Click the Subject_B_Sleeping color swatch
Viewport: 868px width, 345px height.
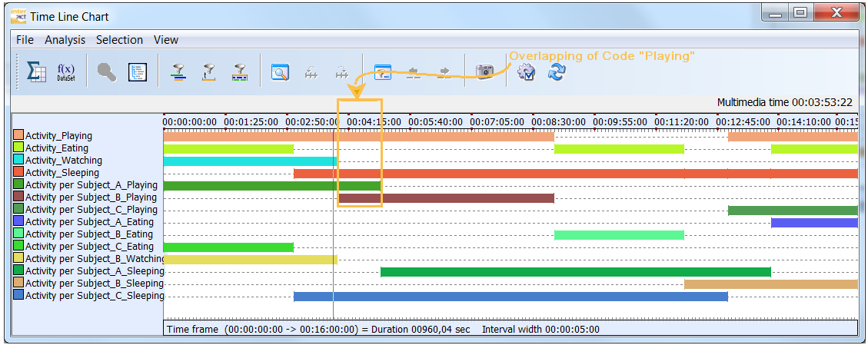click(18, 283)
